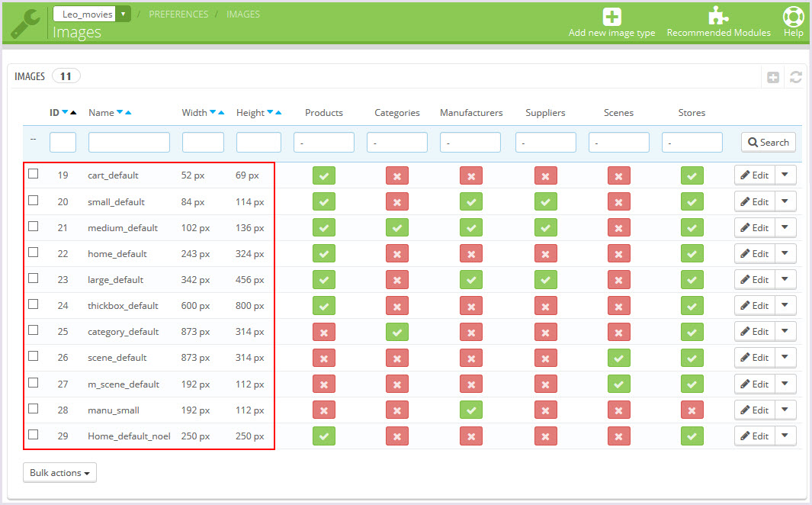The image size is (812, 505).
Task: Check the medium_default row checkbox
Action: tap(33, 227)
